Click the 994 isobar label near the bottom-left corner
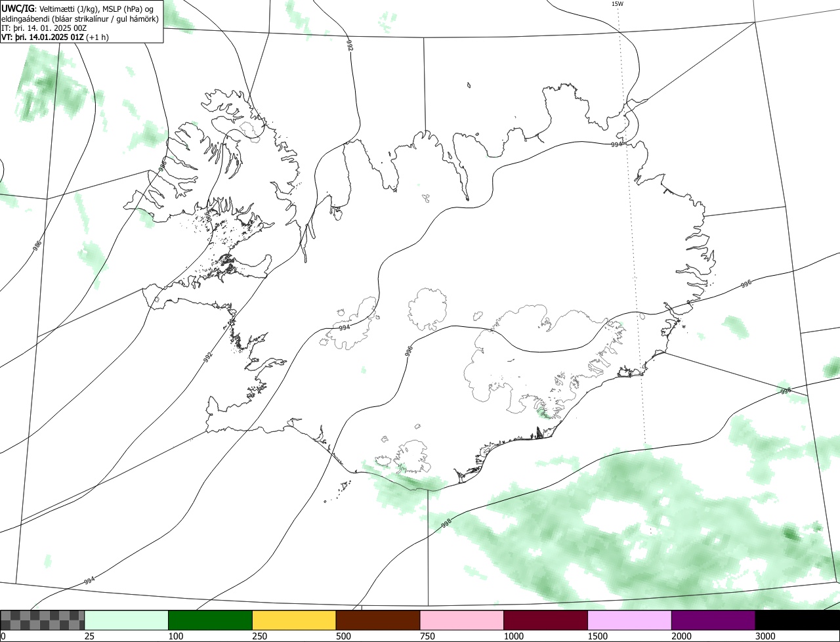 tap(90, 581)
